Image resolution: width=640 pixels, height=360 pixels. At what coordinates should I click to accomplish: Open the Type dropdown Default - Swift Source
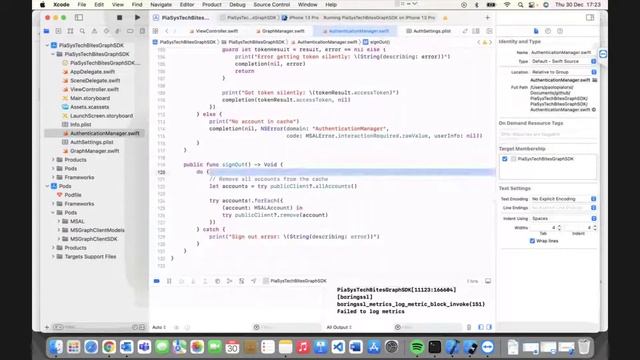pyautogui.click(x=564, y=61)
